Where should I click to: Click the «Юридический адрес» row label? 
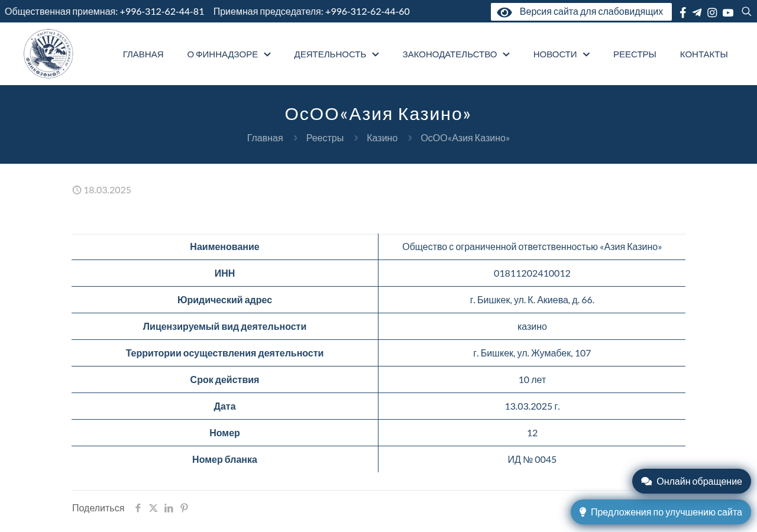click(x=225, y=300)
